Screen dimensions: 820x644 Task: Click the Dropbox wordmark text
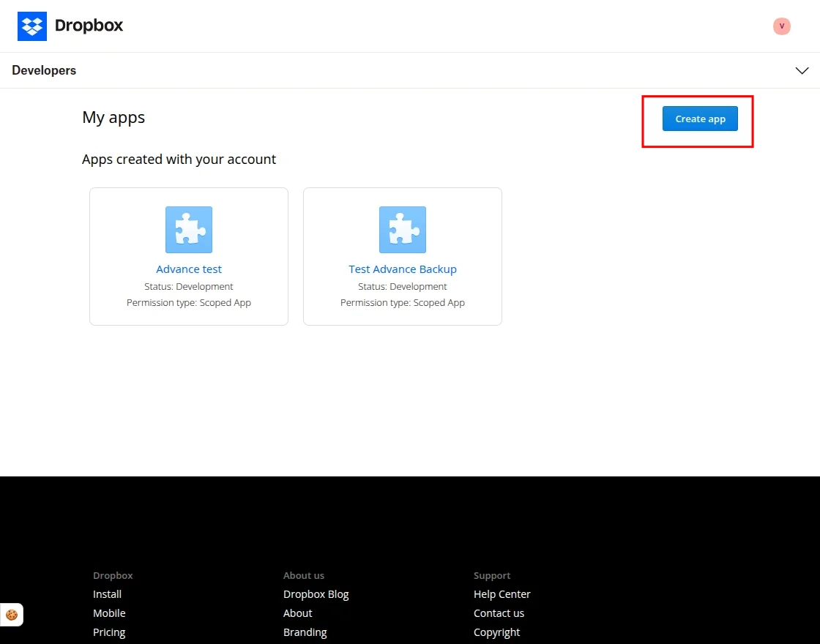[x=89, y=25]
